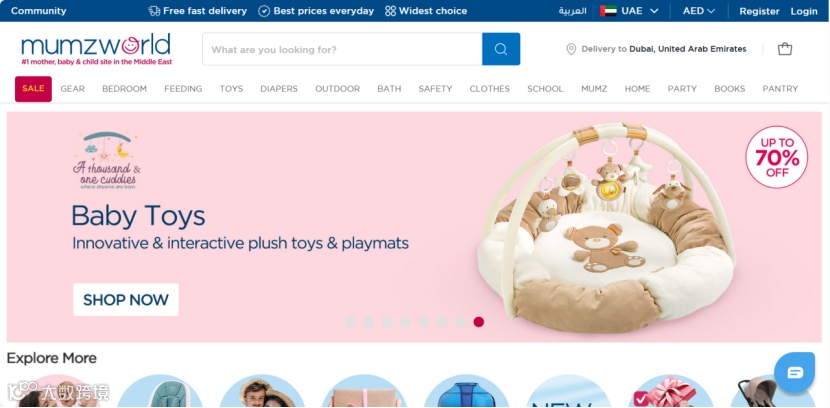Change delivery location Dubai, United Arab Emirates

point(688,49)
